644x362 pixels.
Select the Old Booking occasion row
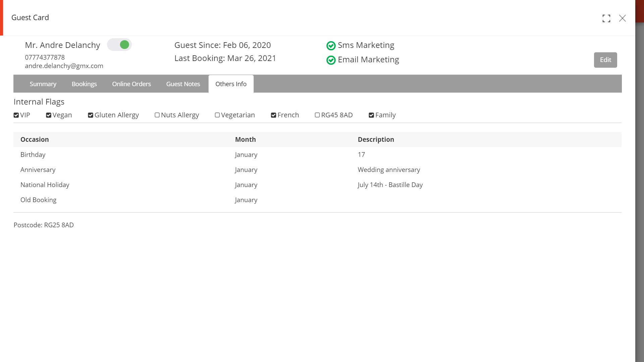(317, 200)
